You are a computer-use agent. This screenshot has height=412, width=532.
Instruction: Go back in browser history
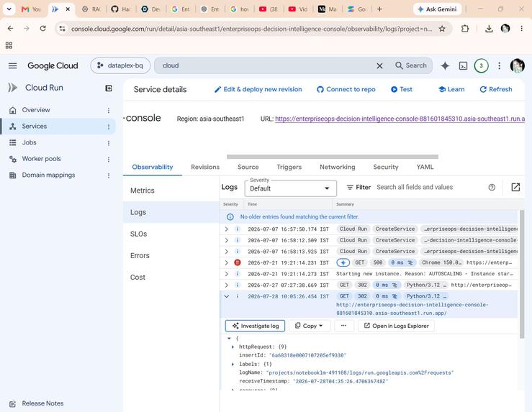11,29
